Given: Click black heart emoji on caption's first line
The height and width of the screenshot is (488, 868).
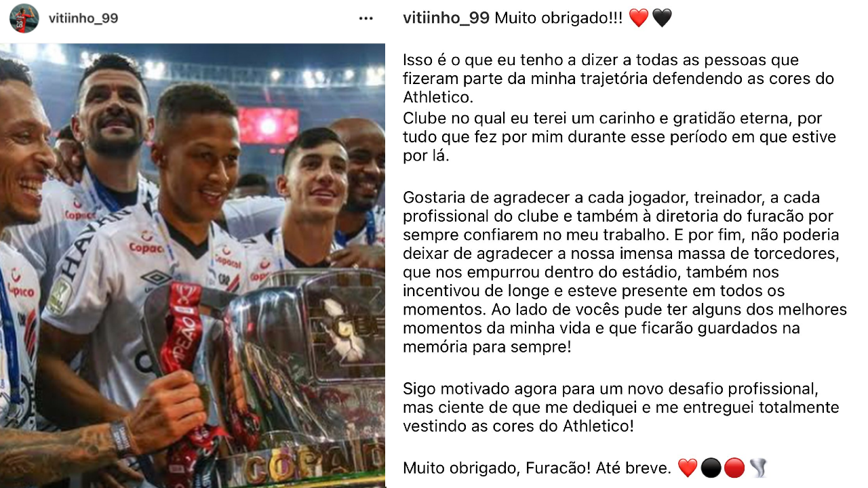Looking at the screenshot, I should tap(662, 18).
